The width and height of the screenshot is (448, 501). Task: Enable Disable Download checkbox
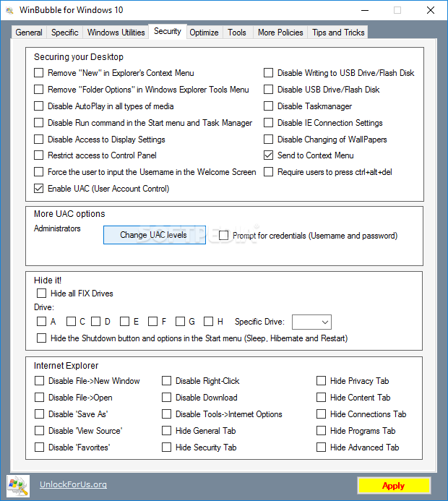pyautogui.click(x=166, y=398)
